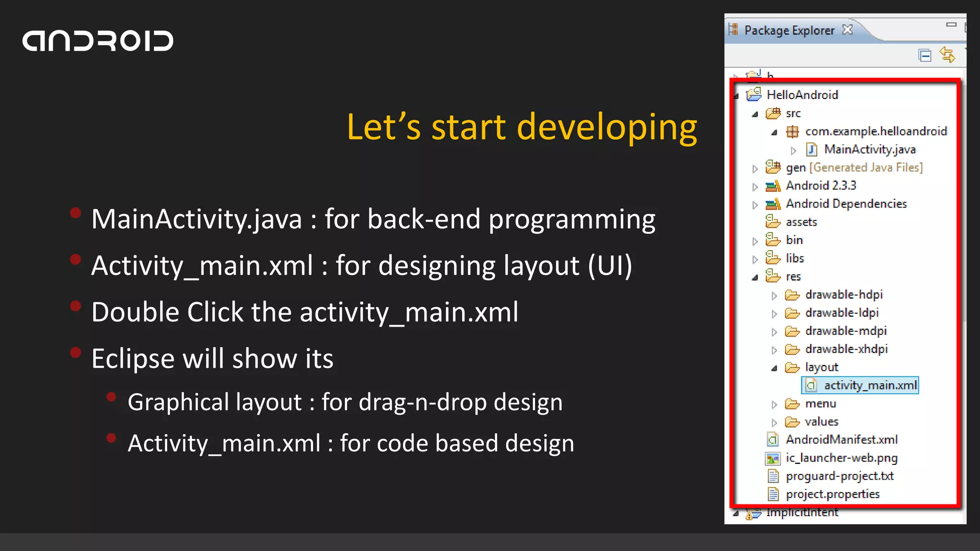Image resolution: width=980 pixels, height=551 pixels.
Task: Click the com.example.helloandroid package icon
Action: coord(792,132)
